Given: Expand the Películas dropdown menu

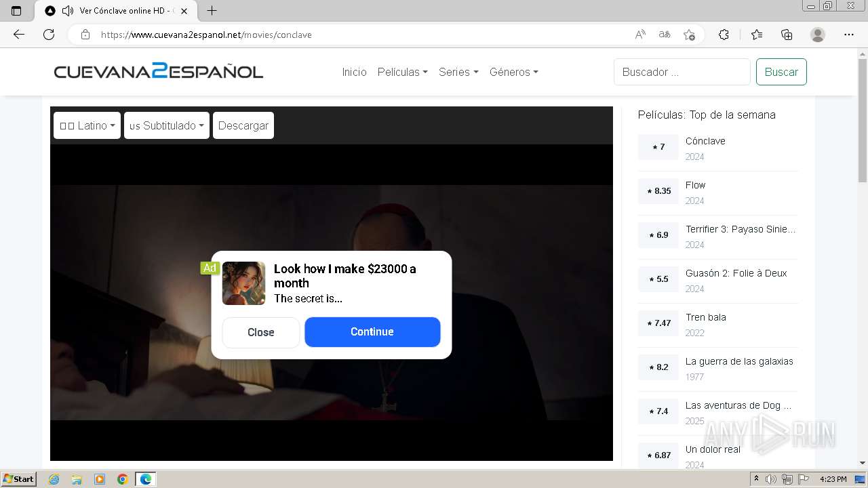Looking at the screenshot, I should 402,72.
